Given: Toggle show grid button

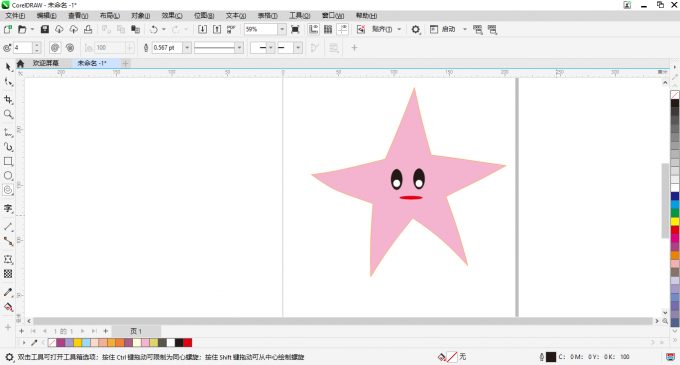Looking at the screenshot, I should click(328, 29).
